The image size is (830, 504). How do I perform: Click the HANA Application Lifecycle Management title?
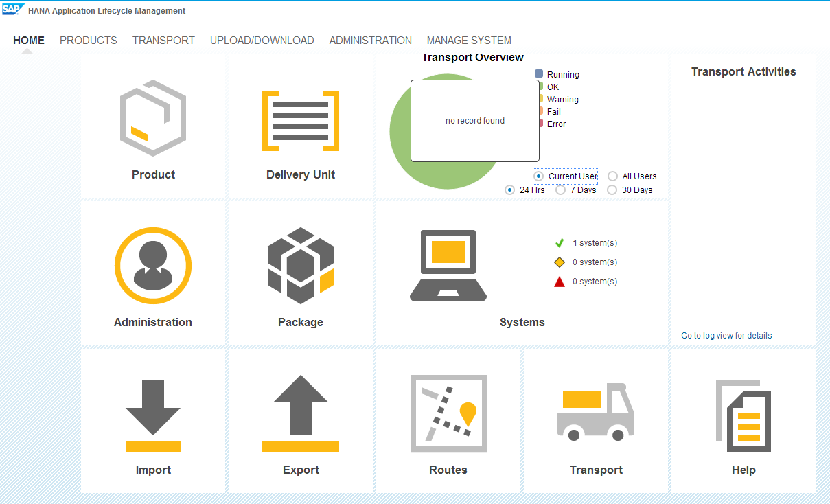coord(107,11)
